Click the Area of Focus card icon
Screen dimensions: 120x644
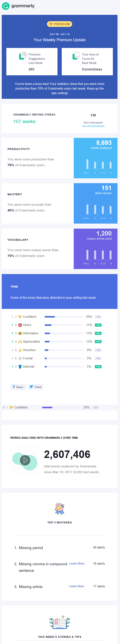click(76, 56)
